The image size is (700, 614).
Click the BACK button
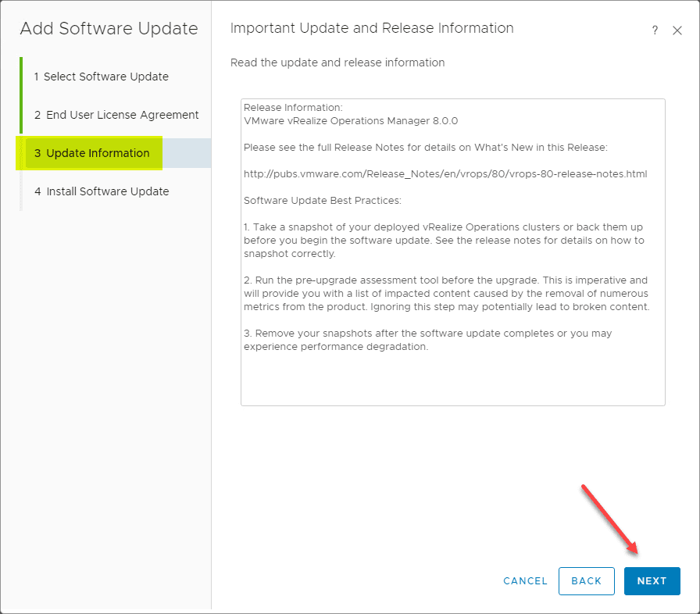pyautogui.click(x=586, y=581)
